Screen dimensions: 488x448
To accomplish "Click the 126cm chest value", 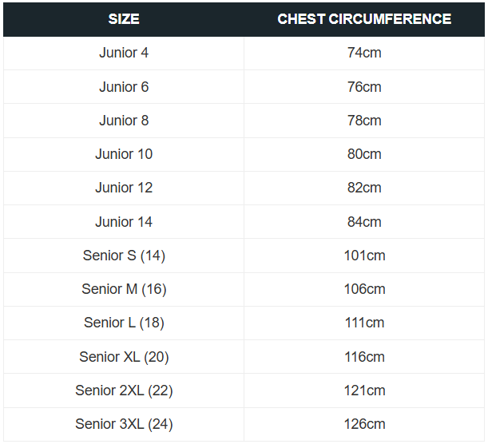I will click(364, 424).
